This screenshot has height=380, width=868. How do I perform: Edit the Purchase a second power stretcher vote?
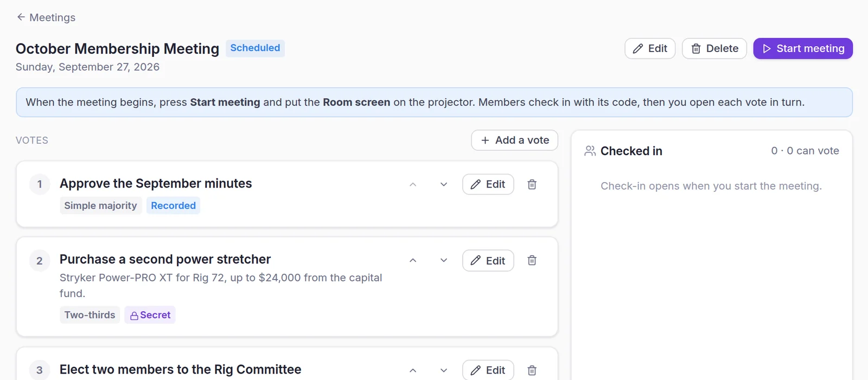click(488, 261)
